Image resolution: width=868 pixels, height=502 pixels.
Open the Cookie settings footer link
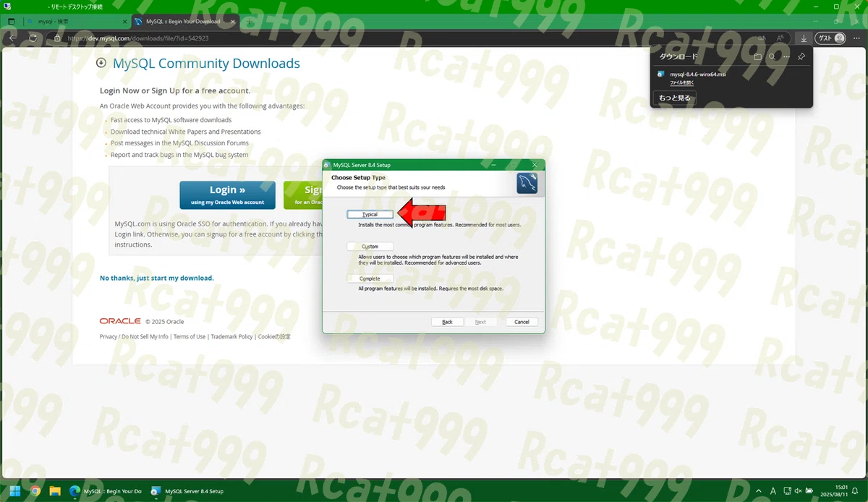[274, 336]
